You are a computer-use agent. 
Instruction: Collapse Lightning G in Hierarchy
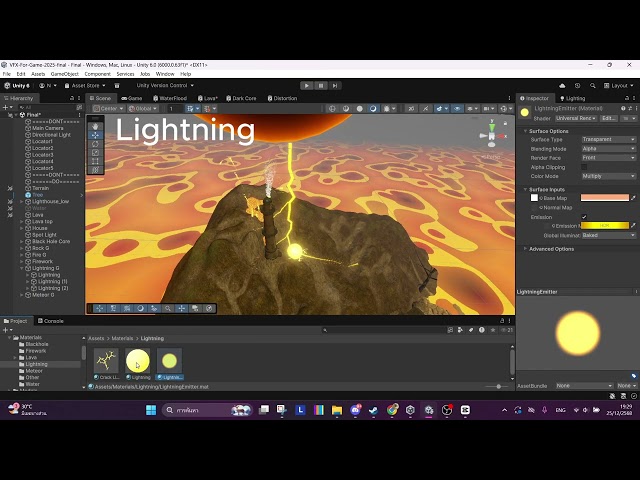[22, 268]
